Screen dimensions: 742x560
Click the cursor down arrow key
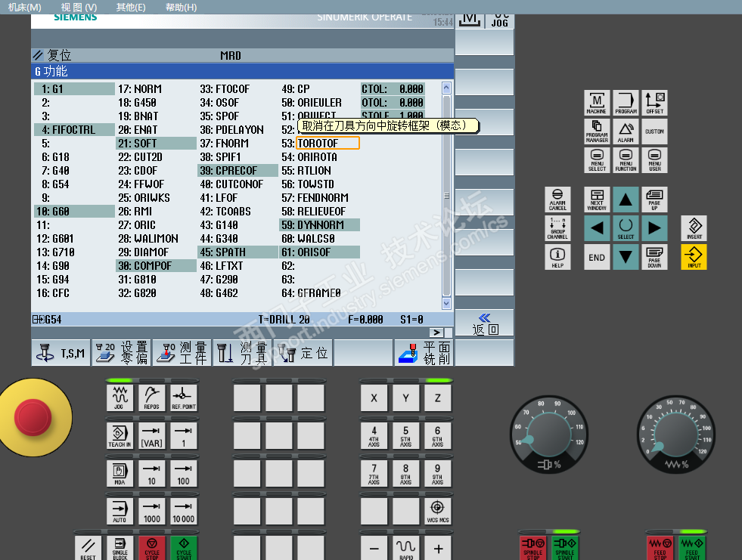626,257
